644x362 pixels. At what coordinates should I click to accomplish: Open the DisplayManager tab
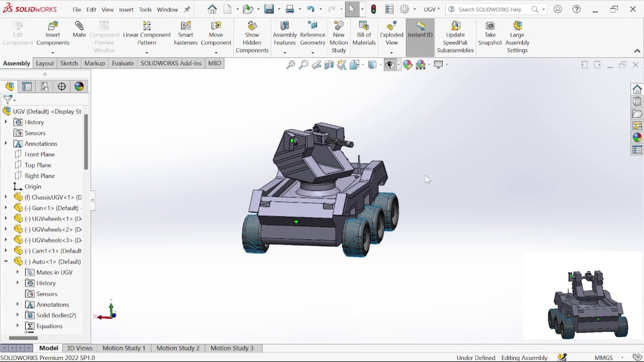(x=79, y=86)
